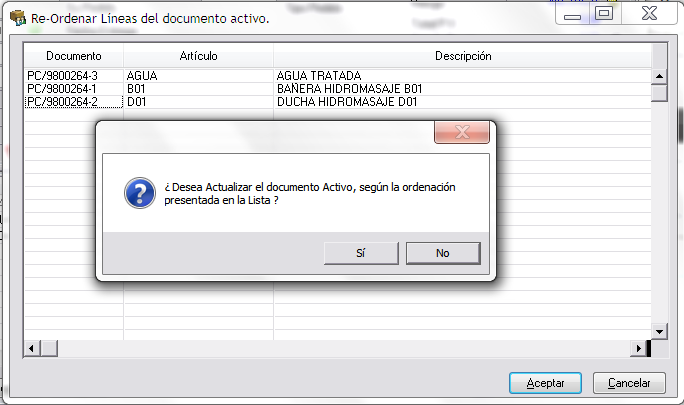
Task: Click vertical scrollbar up arrow
Action: coord(659,76)
